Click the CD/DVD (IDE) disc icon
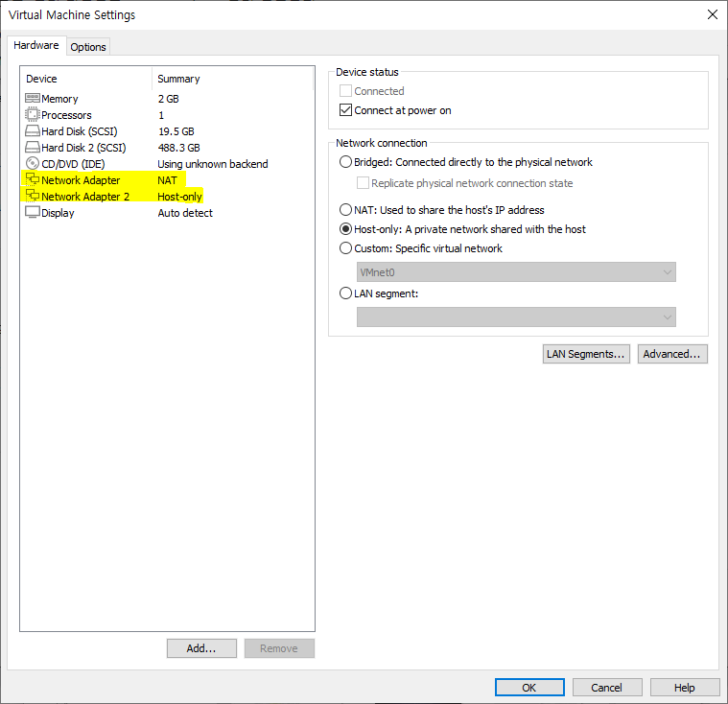 (32, 163)
